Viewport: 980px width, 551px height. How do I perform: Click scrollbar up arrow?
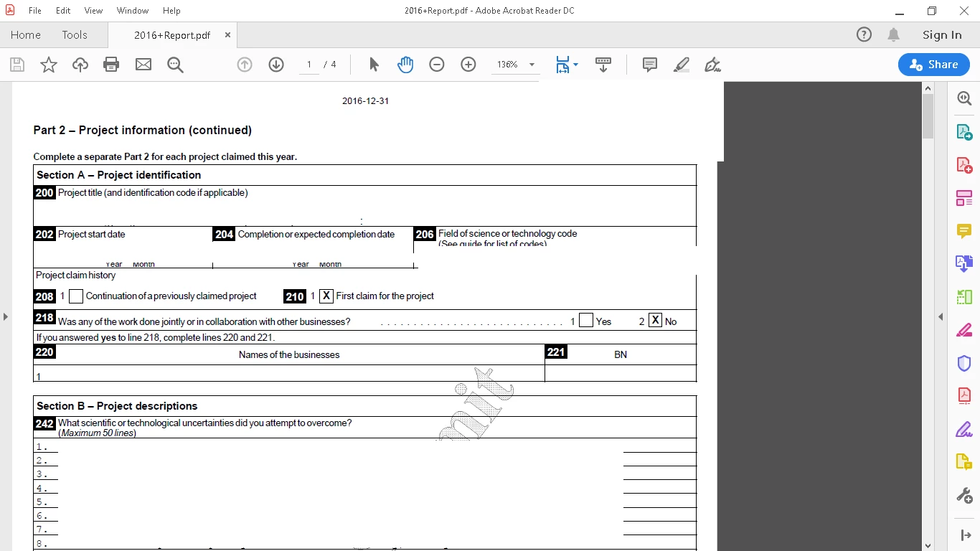928,88
